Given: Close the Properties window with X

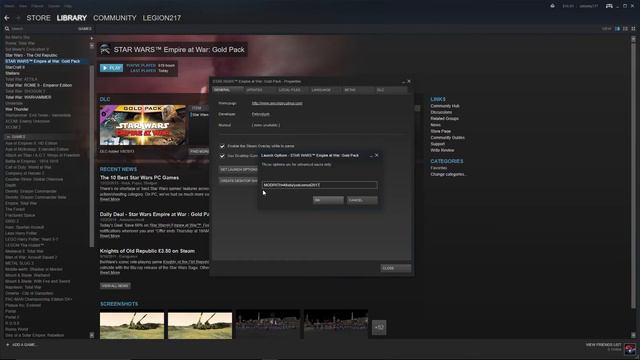Looking at the screenshot, I should 409,82.
